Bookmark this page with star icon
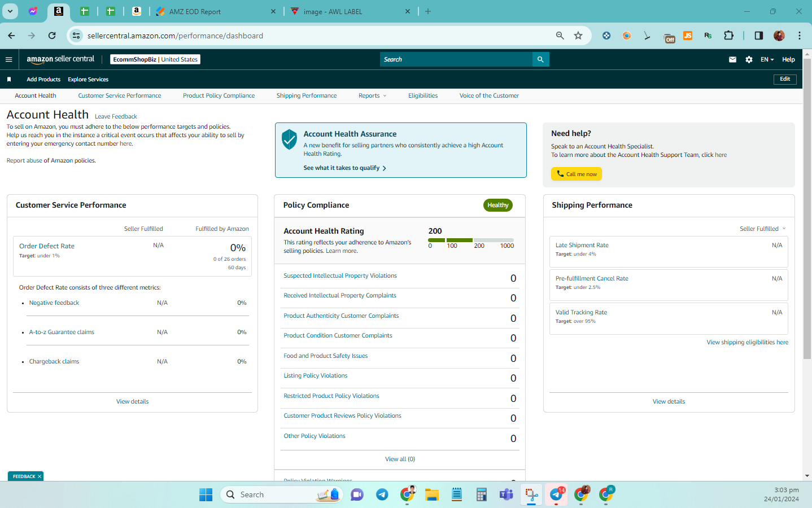Screen dimensions: 812x508 click(578, 36)
